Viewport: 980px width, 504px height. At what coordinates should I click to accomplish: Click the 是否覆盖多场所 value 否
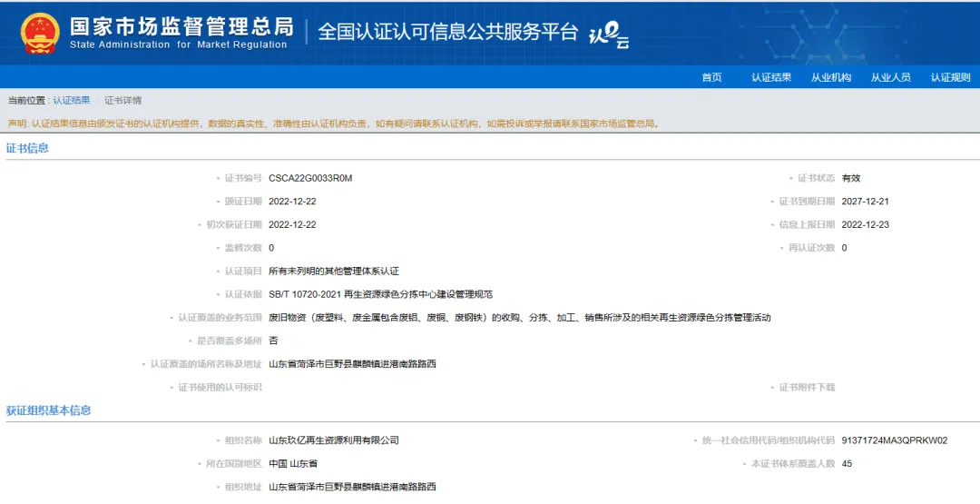[x=273, y=341]
